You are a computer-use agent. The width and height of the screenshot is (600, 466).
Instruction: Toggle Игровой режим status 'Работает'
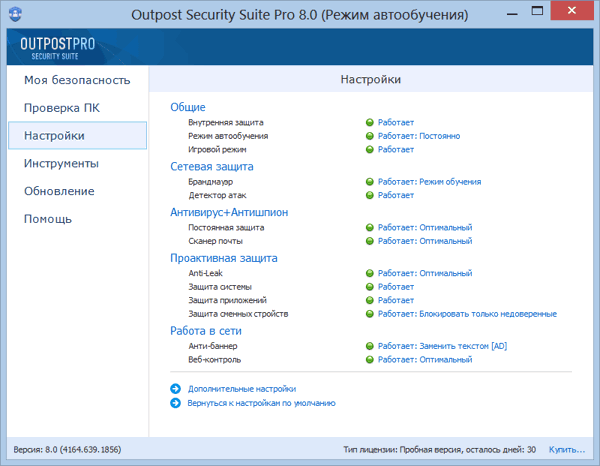pos(395,149)
